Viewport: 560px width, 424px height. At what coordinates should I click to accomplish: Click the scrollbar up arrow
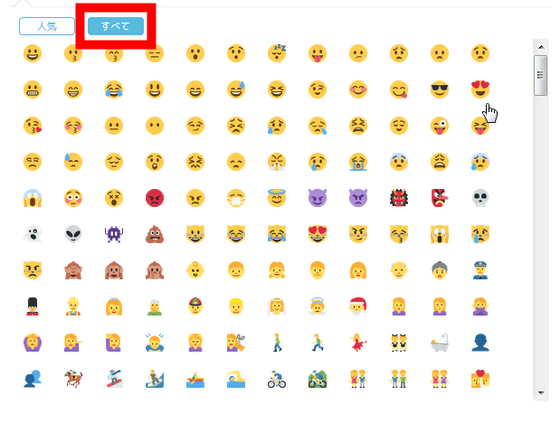[x=541, y=47]
